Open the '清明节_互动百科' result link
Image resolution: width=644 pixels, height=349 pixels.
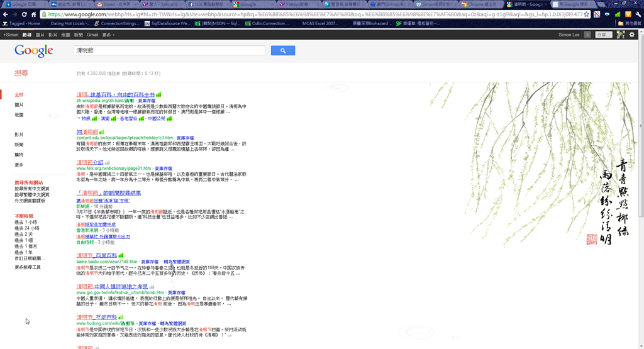pyautogui.click(x=96, y=318)
